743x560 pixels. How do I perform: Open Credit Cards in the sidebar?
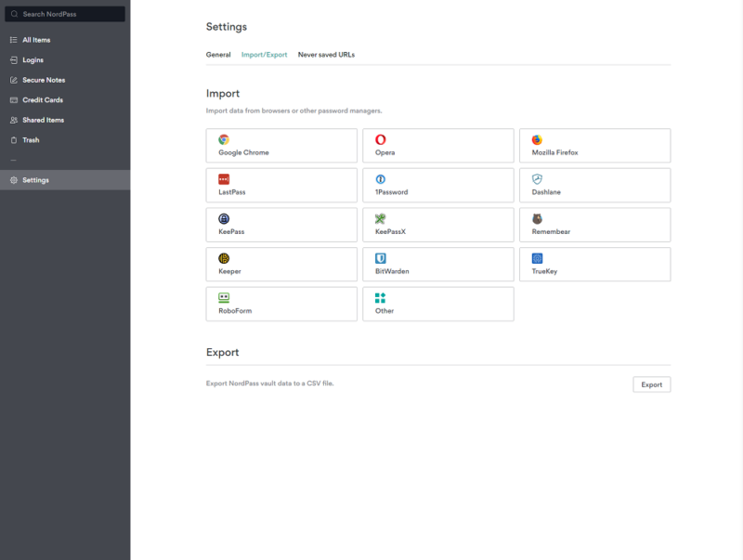(41, 99)
